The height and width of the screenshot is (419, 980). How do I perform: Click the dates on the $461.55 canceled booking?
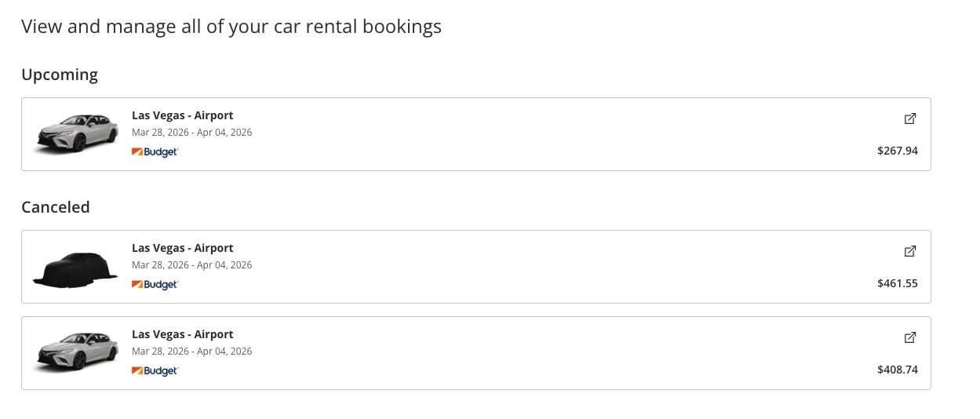pyautogui.click(x=192, y=264)
